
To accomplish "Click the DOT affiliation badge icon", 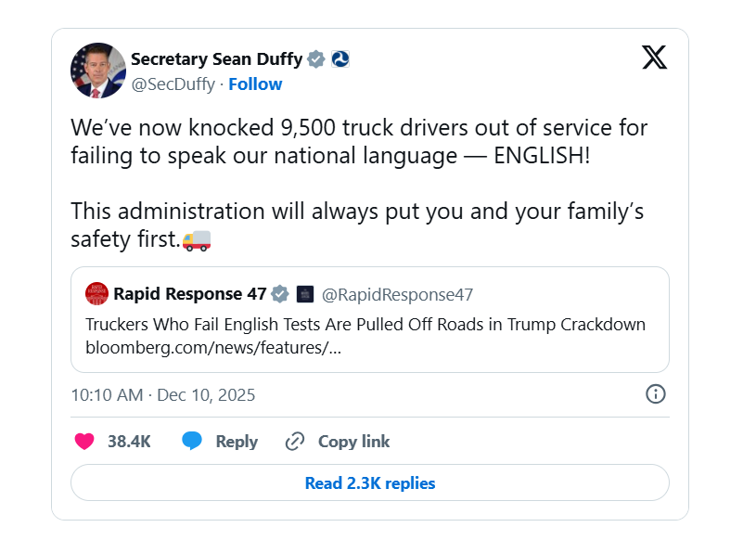I will pos(340,59).
